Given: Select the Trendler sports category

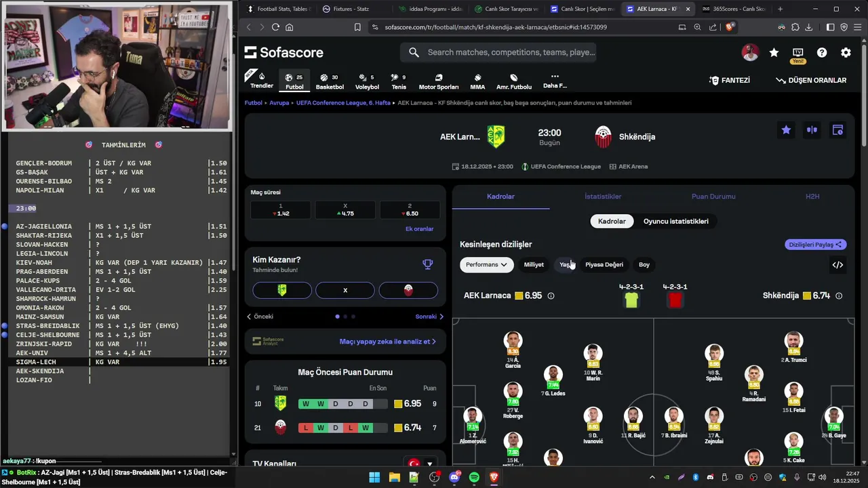Looking at the screenshot, I should [x=262, y=80].
